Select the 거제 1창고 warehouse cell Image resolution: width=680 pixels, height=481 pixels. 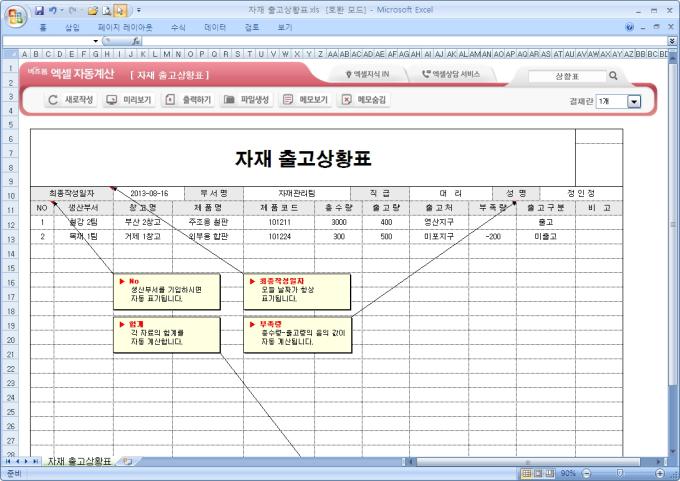click(143, 236)
